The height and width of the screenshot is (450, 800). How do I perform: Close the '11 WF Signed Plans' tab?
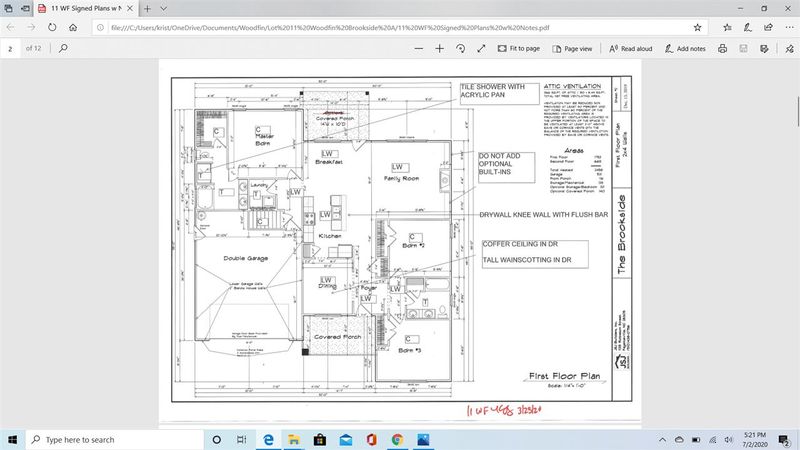click(x=130, y=9)
